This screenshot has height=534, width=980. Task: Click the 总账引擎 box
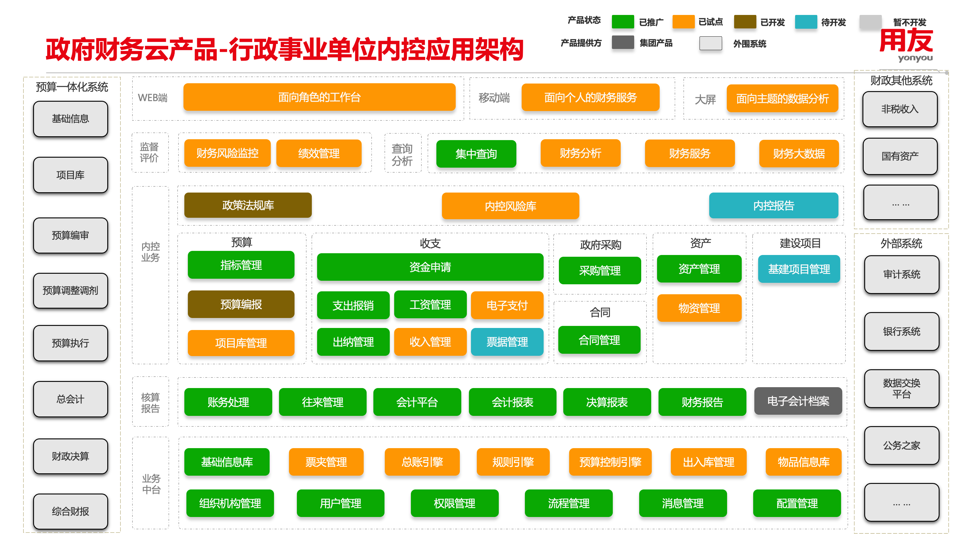point(422,462)
